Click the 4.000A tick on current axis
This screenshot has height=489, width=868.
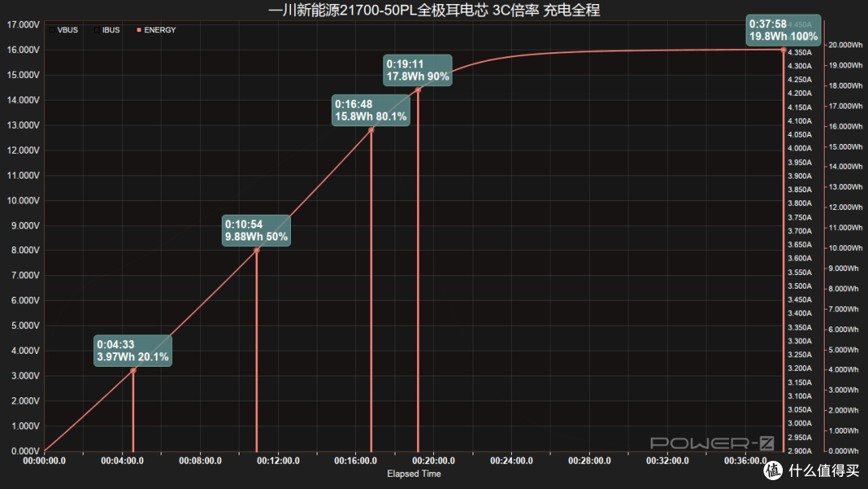coord(800,149)
